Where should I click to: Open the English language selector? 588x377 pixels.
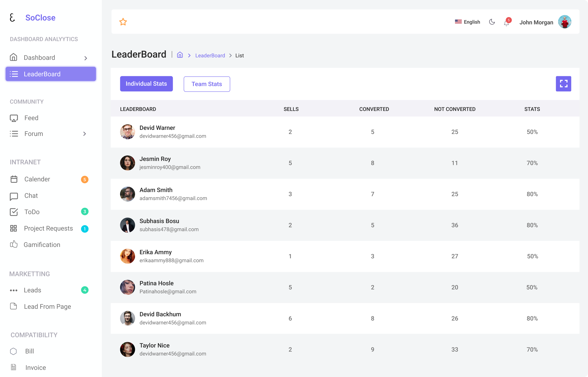click(x=467, y=22)
